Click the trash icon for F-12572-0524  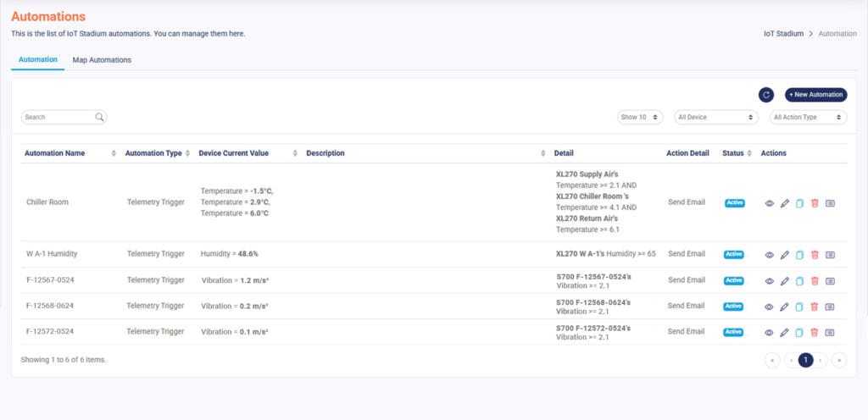click(x=815, y=333)
